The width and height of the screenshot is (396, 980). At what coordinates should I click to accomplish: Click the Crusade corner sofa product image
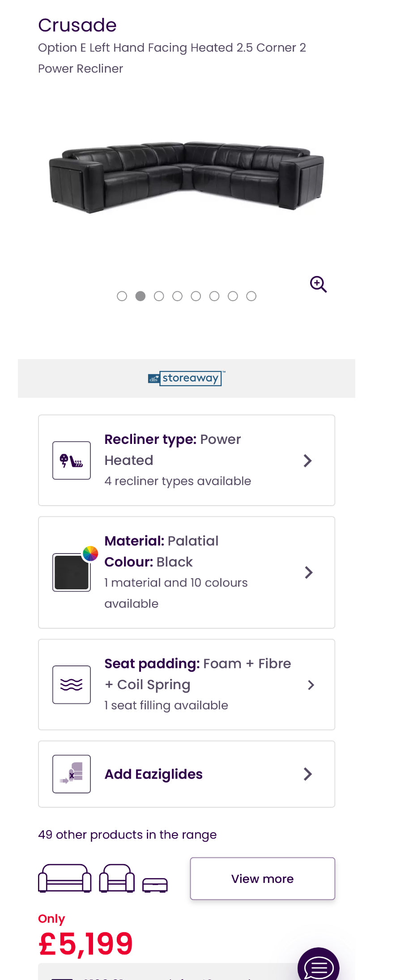tap(187, 177)
